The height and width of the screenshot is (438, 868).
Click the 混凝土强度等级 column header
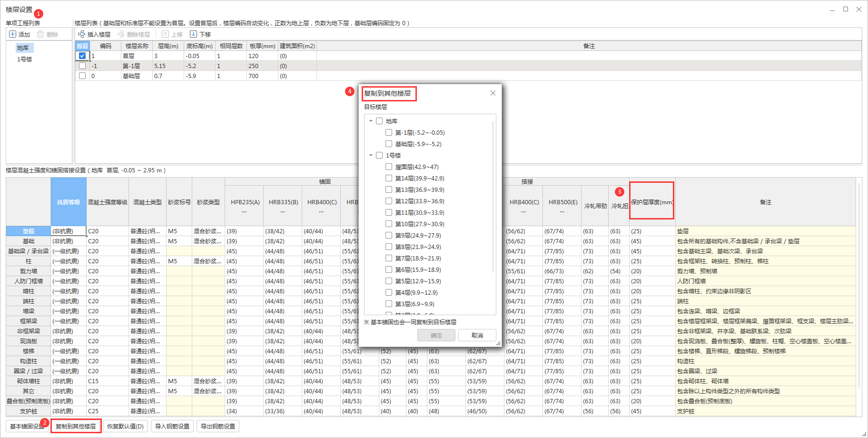pos(108,202)
